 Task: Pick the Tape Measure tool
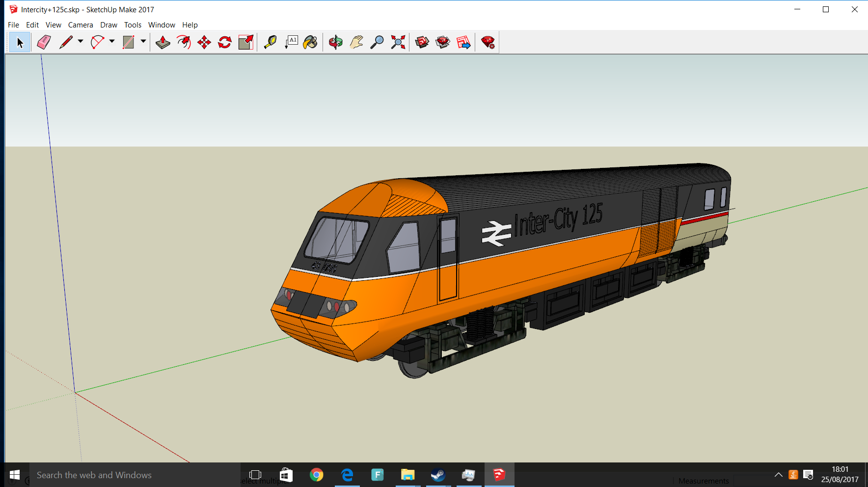[270, 42]
